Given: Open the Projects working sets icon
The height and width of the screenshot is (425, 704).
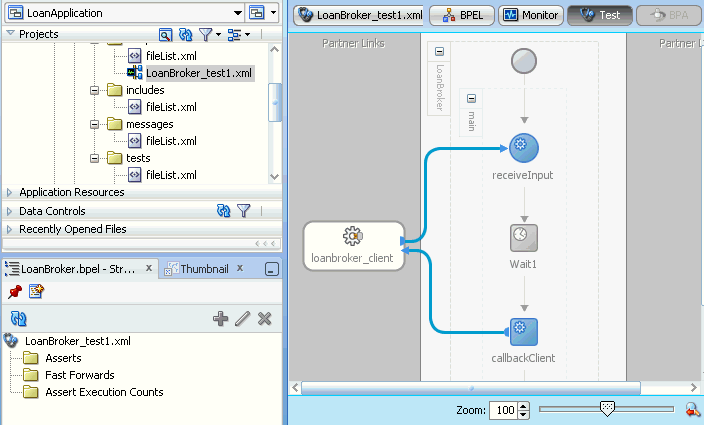Looking at the screenshot, I should click(x=234, y=35).
